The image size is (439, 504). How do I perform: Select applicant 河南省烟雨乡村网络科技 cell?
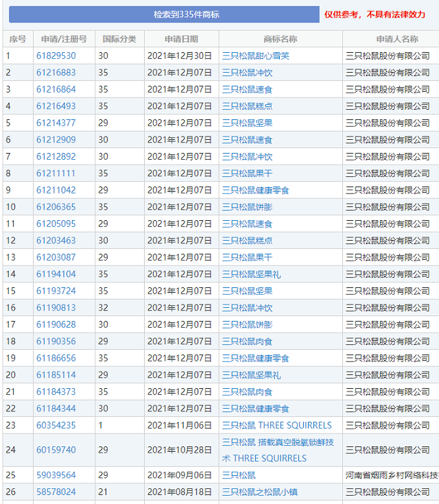tap(392, 475)
